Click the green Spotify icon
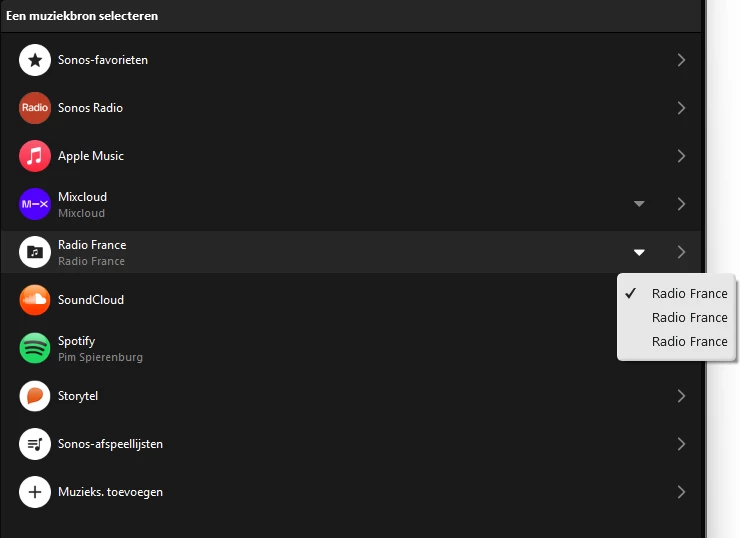Viewport: 740px width, 538px height. [35, 348]
